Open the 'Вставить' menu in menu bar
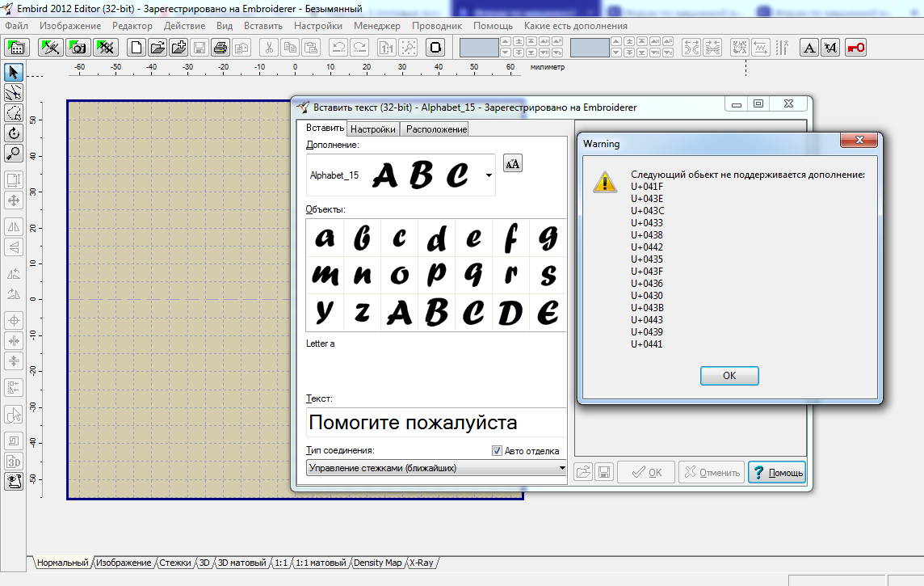Screen dimensions: 924x586 tap(262, 26)
